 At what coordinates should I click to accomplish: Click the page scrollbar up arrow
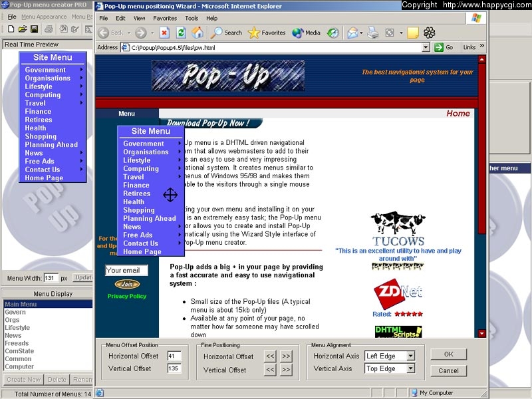point(481,59)
